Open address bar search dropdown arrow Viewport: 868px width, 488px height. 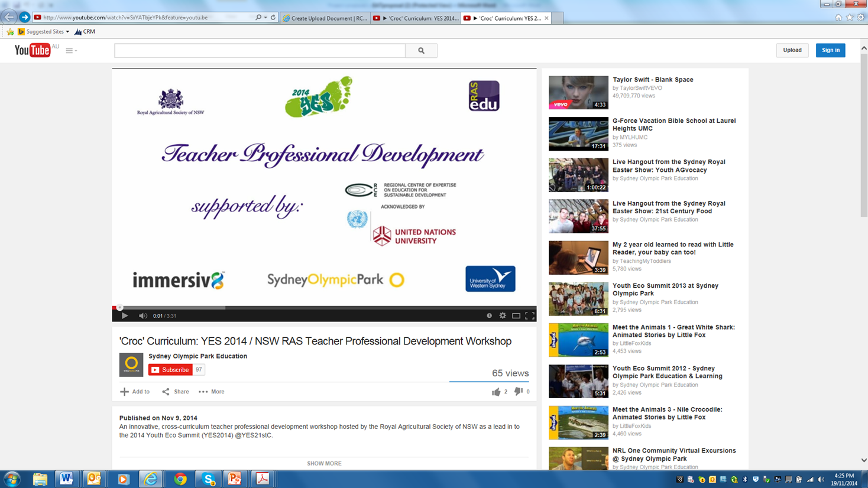[265, 18]
